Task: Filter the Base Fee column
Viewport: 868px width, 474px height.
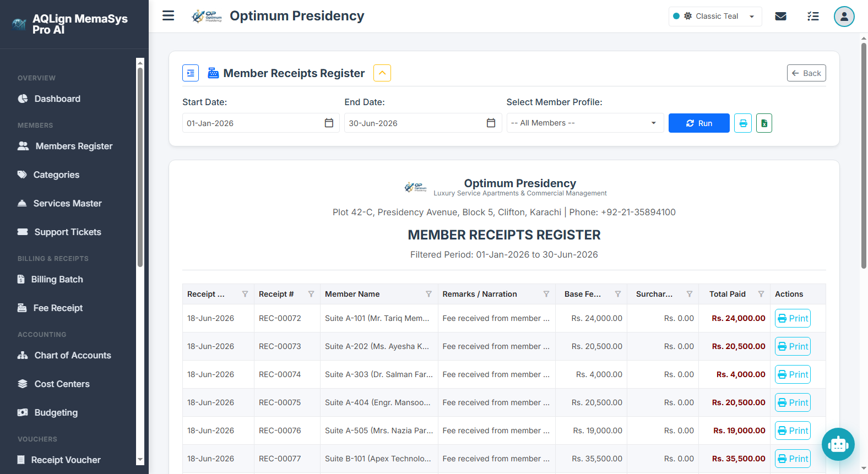Action: click(618, 294)
